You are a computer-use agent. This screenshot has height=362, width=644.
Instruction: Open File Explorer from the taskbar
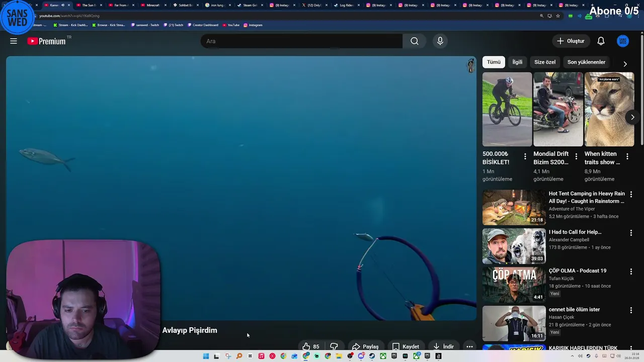pyautogui.click(x=339, y=356)
